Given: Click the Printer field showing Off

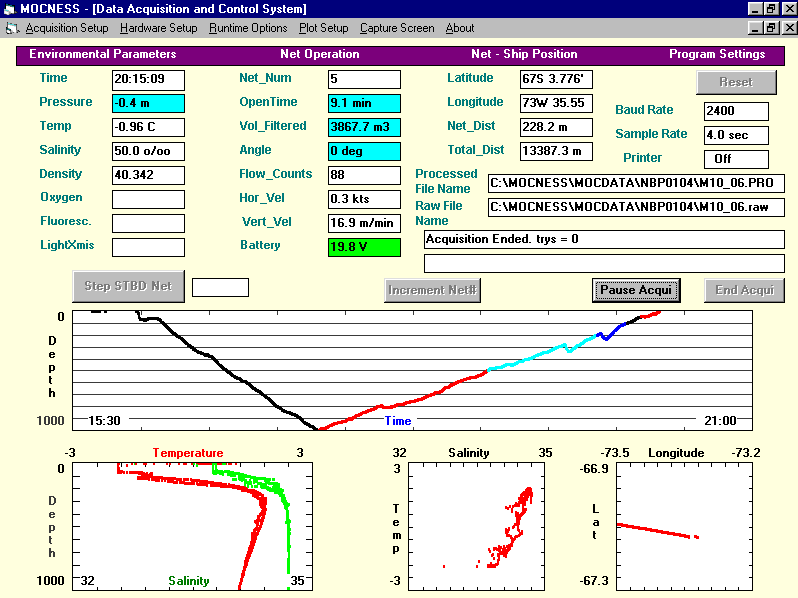Looking at the screenshot, I should 736,159.
